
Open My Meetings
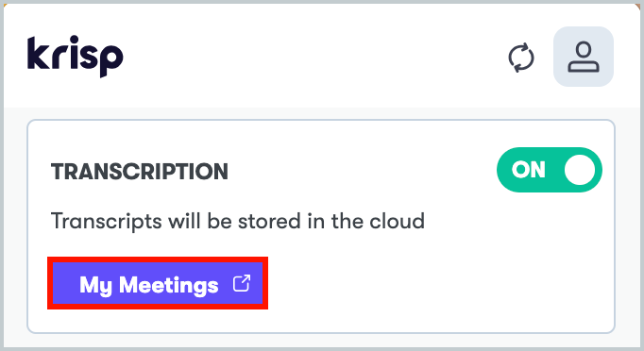click(158, 283)
